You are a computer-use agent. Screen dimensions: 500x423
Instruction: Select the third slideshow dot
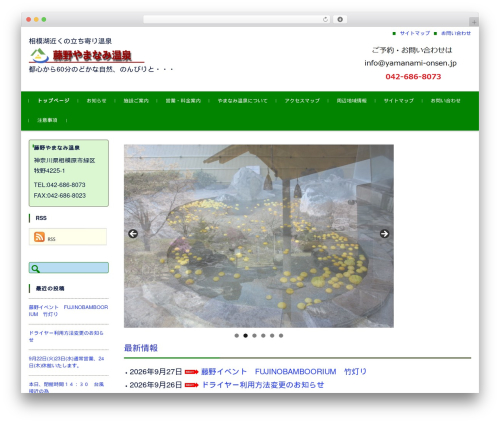click(x=254, y=336)
